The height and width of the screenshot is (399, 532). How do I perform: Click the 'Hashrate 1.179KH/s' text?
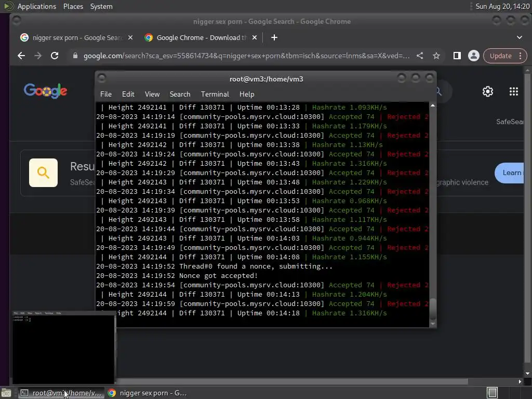click(x=349, y=126)
